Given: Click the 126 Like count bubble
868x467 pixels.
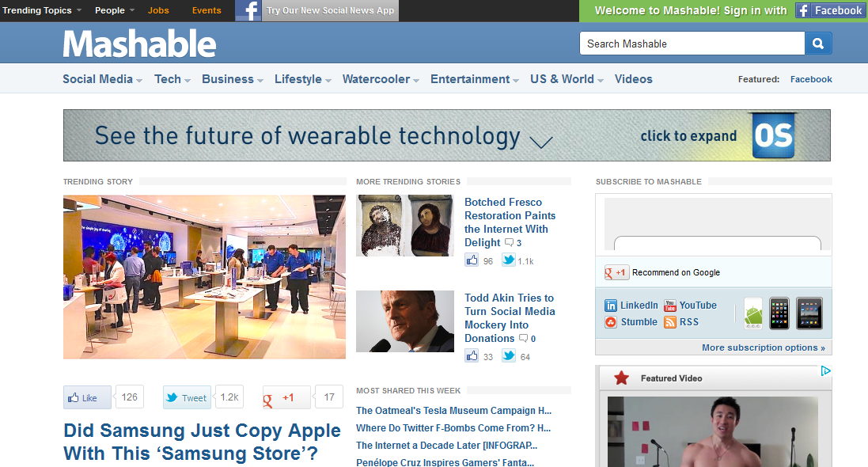Looking at the screenshot, I should pos(130,397).
